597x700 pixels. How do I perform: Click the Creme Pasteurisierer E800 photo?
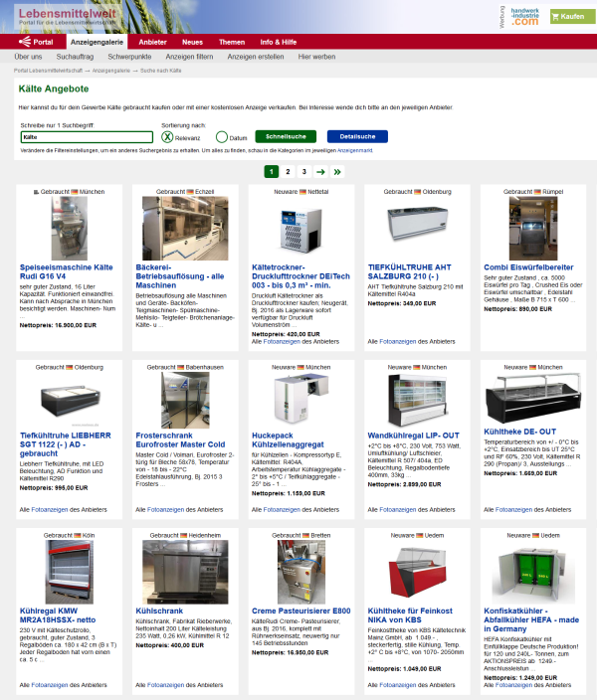click(301, 572)
